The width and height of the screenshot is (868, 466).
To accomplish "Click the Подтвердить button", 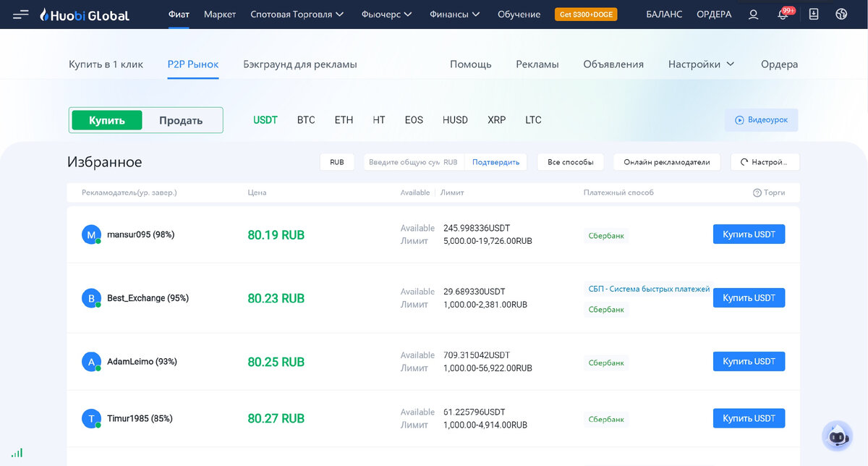I will pos(495,162).
